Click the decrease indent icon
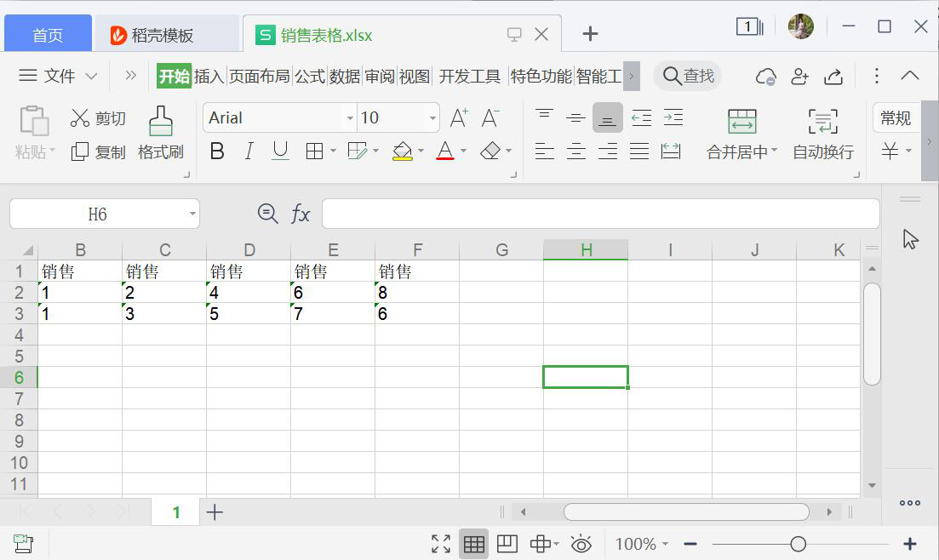The height and width of the screenshot is (560, 939). [x=641, y=117]
